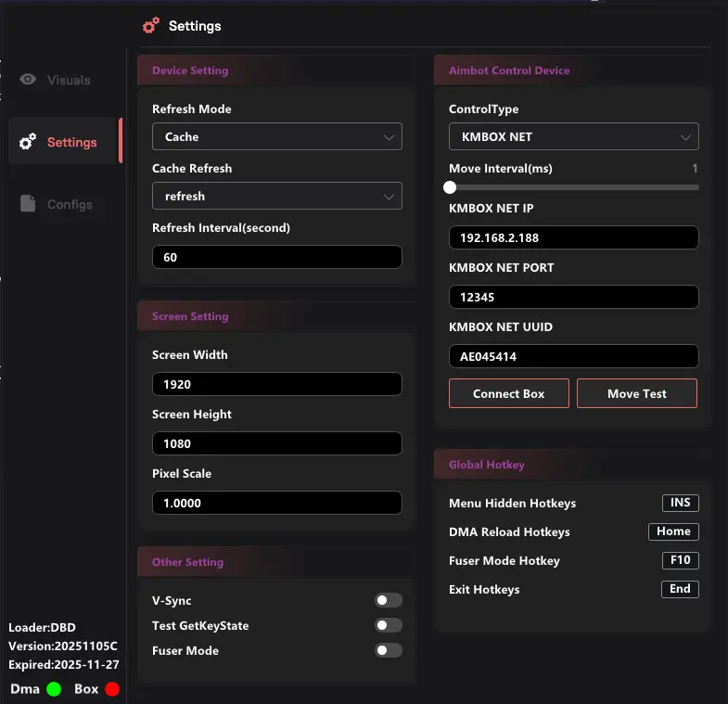Click the gears icon in the Settings sidebar item
This screenshot has height=704, width=728.
point(28,142)
